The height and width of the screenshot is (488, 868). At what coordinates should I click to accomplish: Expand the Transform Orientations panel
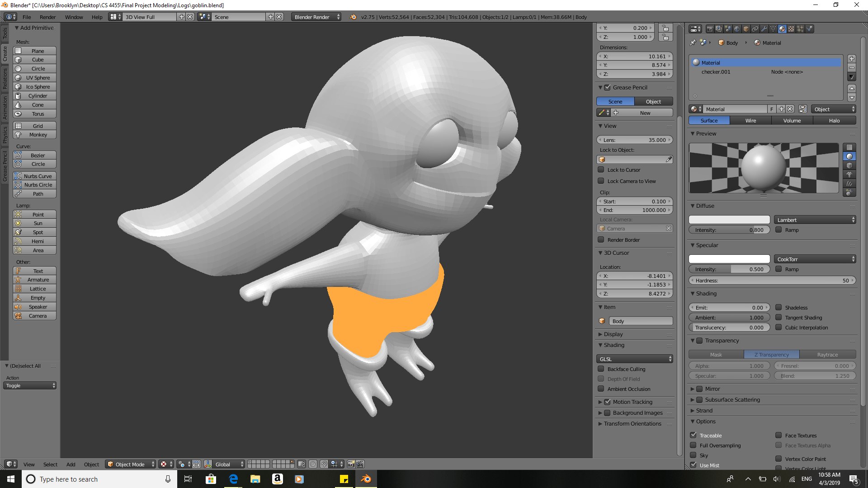[632, 424]
